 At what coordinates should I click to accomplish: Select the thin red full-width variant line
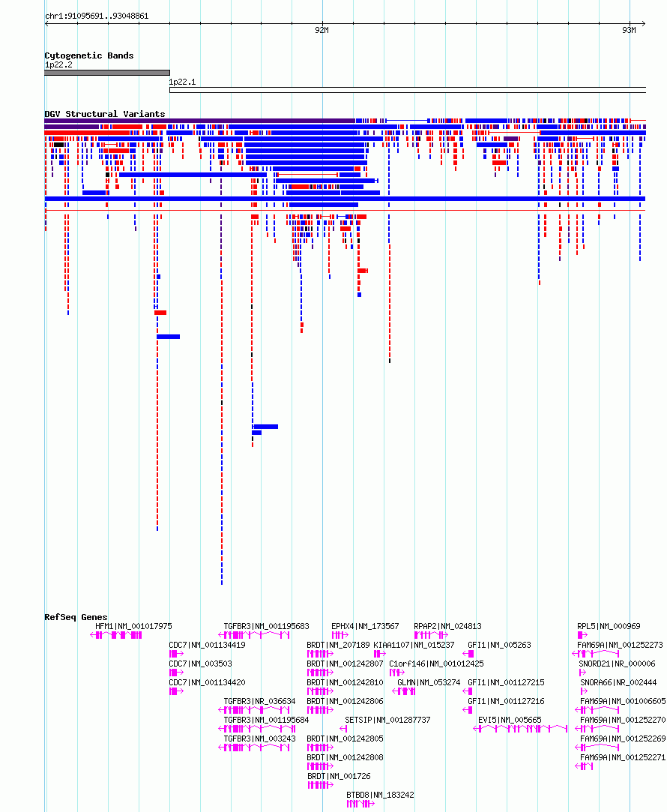coord(345,210)
